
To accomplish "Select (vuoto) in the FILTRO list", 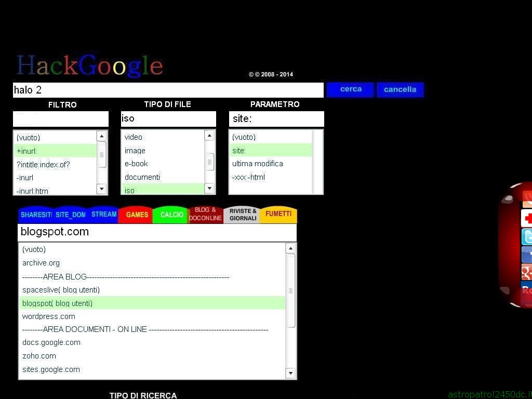I will pos(55,137).
